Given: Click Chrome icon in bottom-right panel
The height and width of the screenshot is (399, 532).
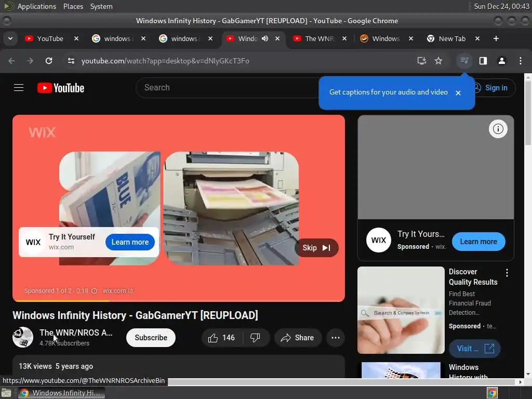Looking at the screenshot, I should (492, 393).
